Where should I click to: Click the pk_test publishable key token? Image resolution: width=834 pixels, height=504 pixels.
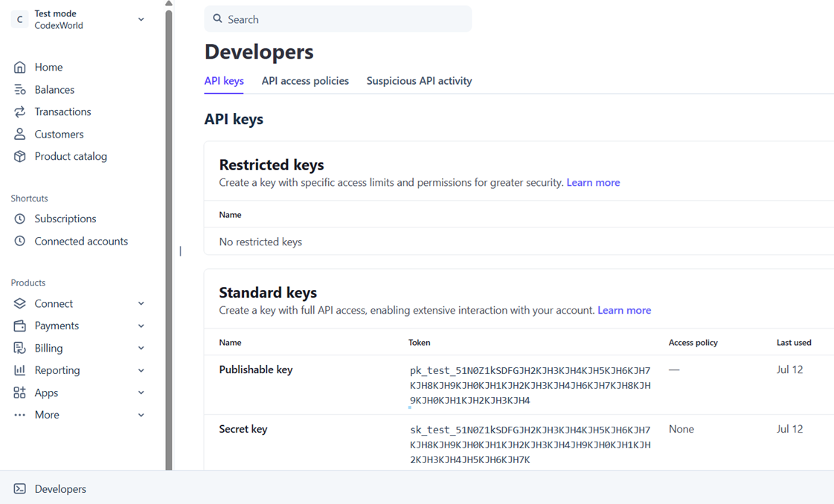click(530, 385)
